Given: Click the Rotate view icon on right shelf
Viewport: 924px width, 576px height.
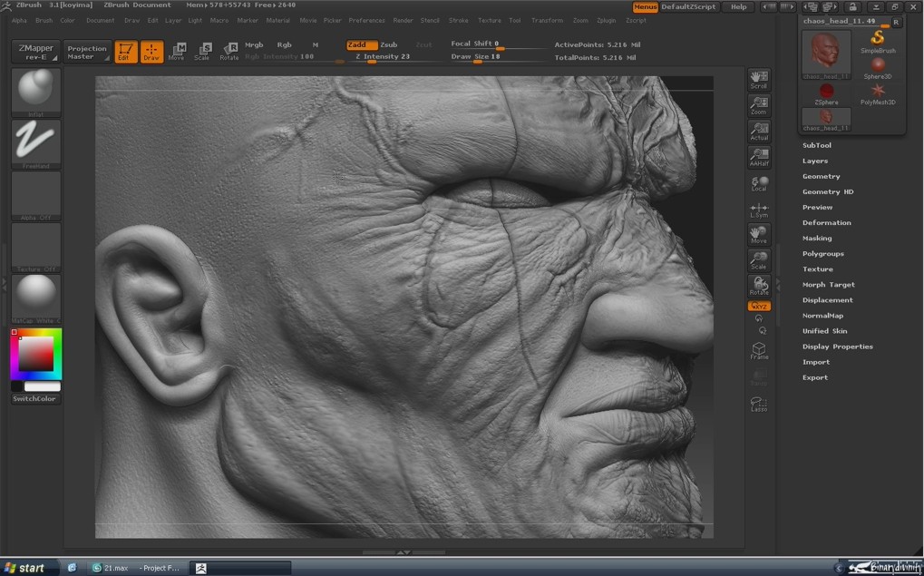Looking at the screenshot, I should click(x=759, y=286).
